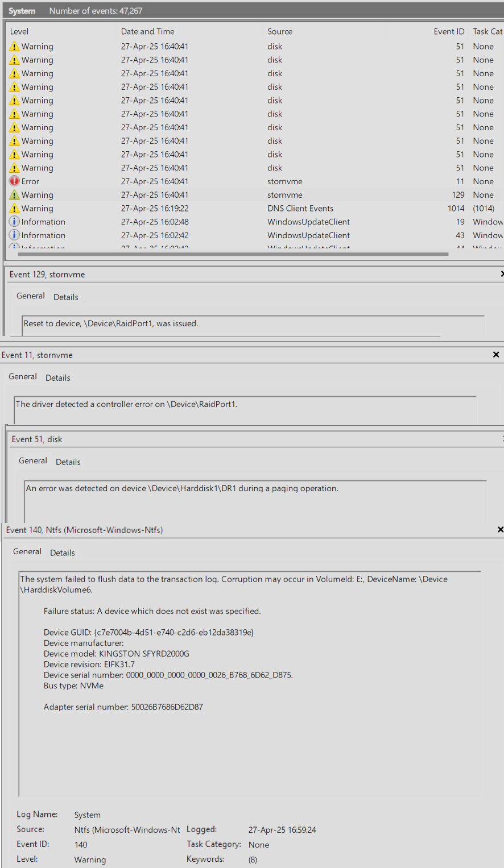
Task: Click the 'paging operation' error description text
Action: 182,488
